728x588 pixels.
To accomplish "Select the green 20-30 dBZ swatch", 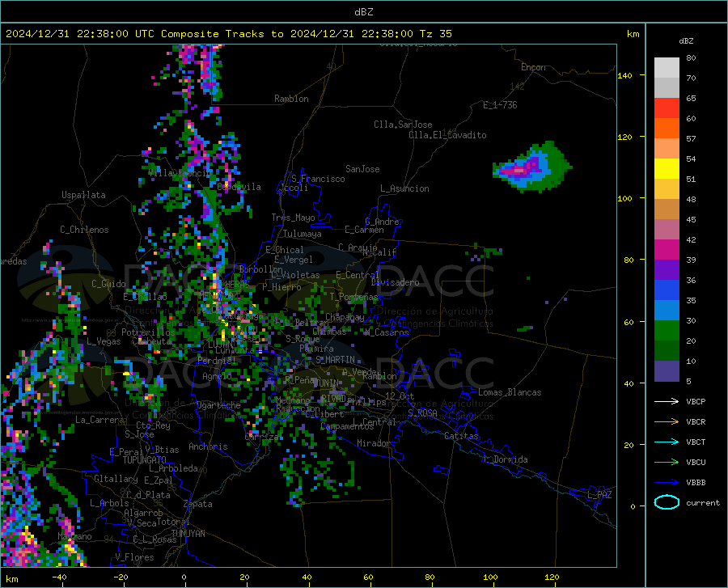I will tap(667, 331).
